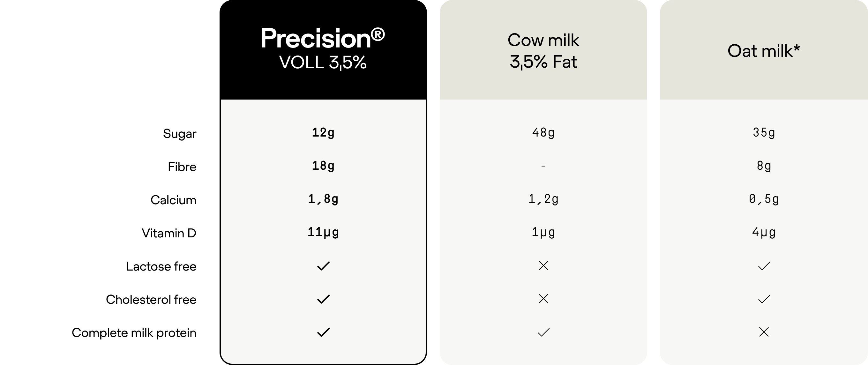Screen dimensions: 868x365
Task: Select the Precision VOLL 3,5% column header
Action: click(x=323, y=50)
